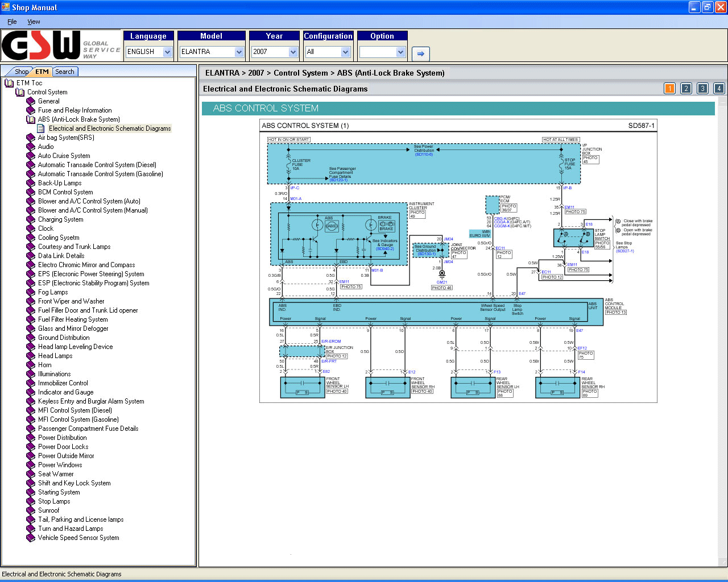Click the Horn book icon
Image resolution: width=728 pixels, height=582 pixels.
[31, 365]
